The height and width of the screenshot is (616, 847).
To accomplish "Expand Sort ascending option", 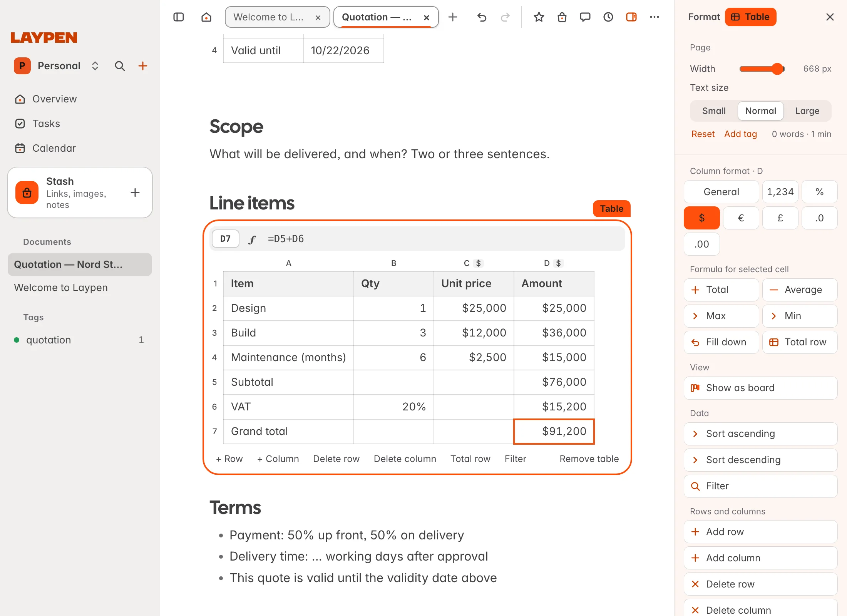I will pyautogui.click(x=760, y=434).
